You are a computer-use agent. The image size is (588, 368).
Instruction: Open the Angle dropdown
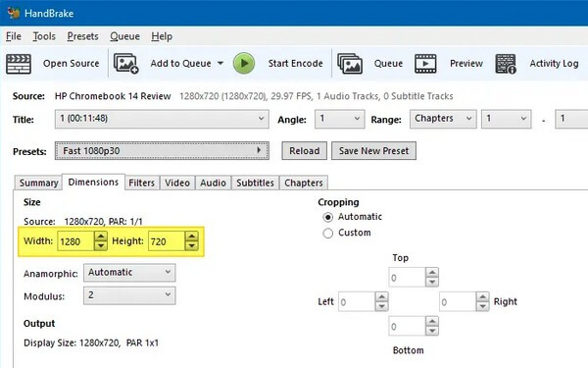pos(339,119)
